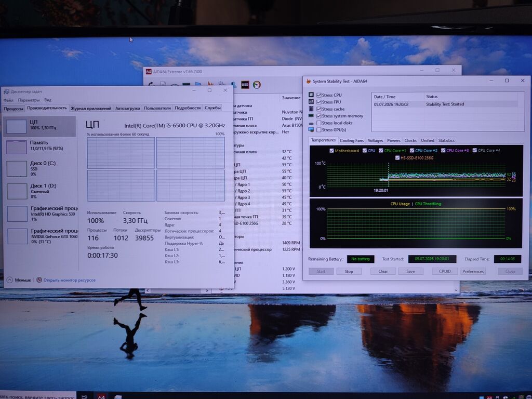Viewport: 532px width, 399px height.
Task: Open the Пользователи tab
Action: [157, 108]
